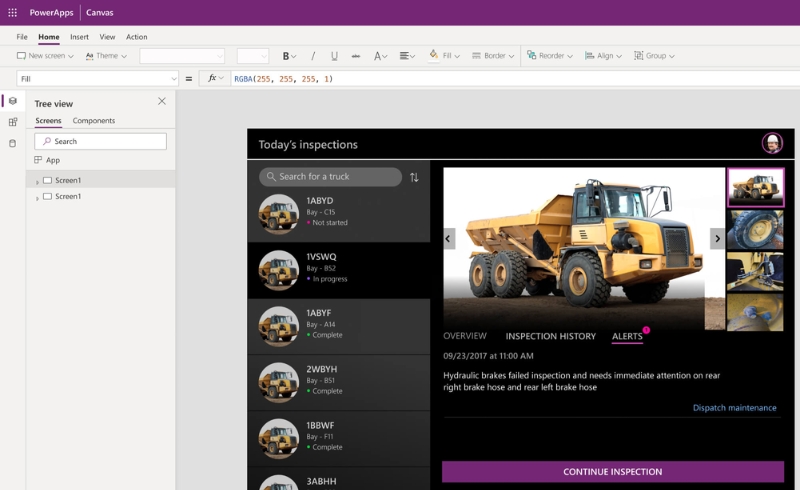Viewport: 800px width, 490px height.
Task: Select truck 1VSWQ in list
Action: [x=339, y=270]
